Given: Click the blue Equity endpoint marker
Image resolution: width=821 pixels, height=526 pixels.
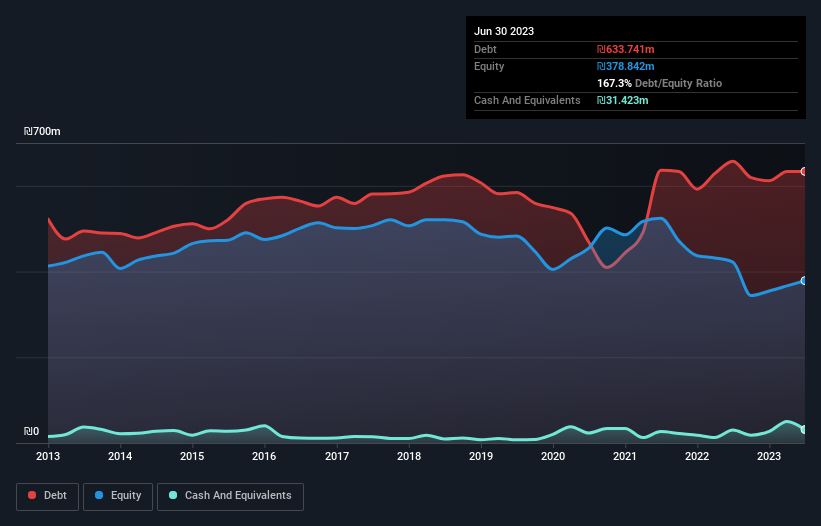Looking at the screenshot, I should click(804, 281).
